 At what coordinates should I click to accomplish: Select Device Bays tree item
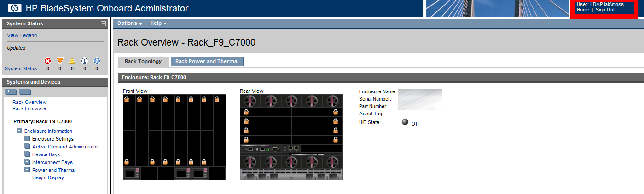tap(46, 154)
